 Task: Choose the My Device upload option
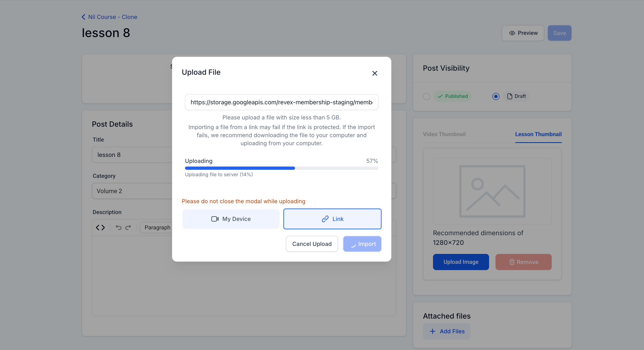point(231,219)
